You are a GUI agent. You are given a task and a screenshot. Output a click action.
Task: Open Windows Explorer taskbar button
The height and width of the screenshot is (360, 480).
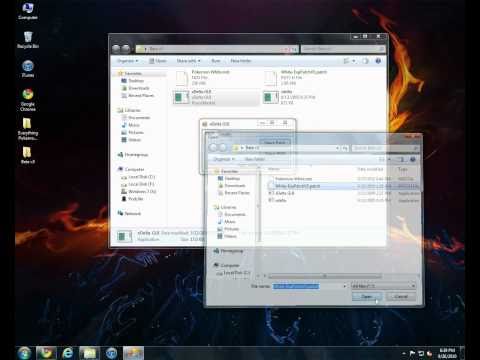coord(89,353)
